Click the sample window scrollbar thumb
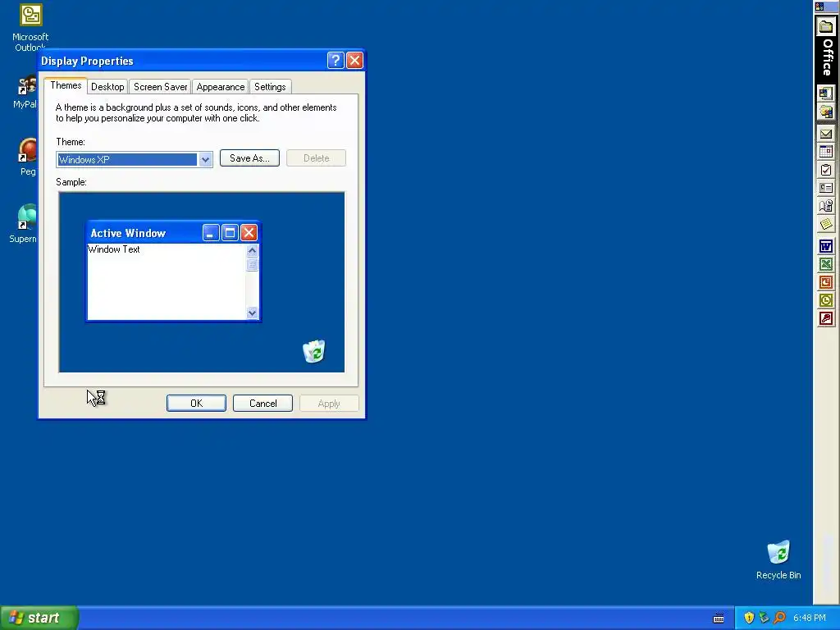 coord(253,264)
